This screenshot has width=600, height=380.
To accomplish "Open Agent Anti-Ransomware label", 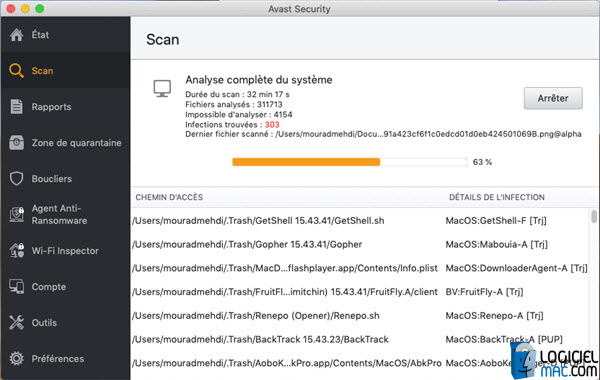I will pos(59,214).
